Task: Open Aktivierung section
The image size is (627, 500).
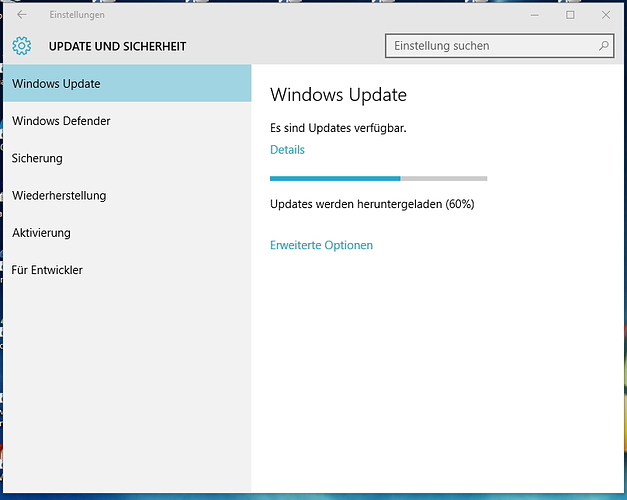Action: 127,232
